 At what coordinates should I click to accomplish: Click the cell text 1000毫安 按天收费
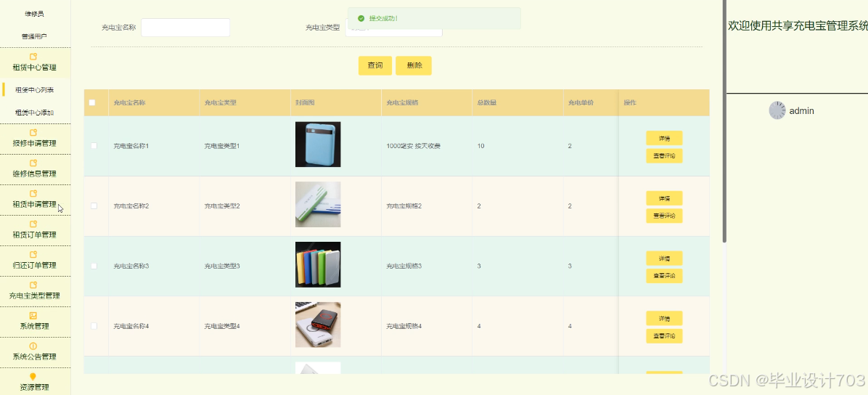click(413, 146)
